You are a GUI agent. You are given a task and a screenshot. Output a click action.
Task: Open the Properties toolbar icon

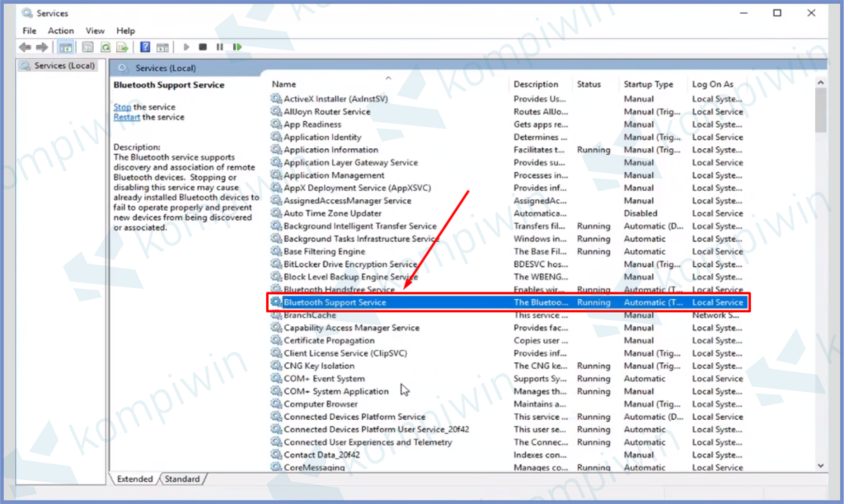click(x=87, y=48)
